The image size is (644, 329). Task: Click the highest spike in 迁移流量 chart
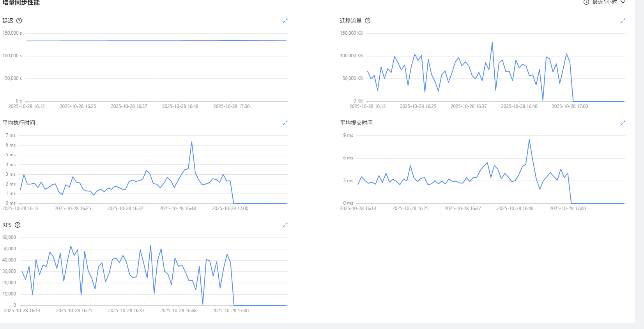pyautogui.click(x=492, y=42)
